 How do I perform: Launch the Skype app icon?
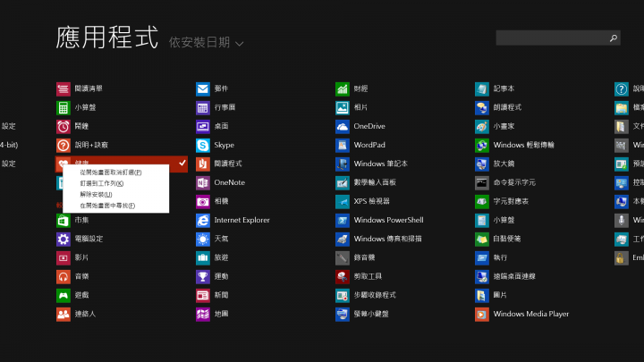(x=203, y=145)
